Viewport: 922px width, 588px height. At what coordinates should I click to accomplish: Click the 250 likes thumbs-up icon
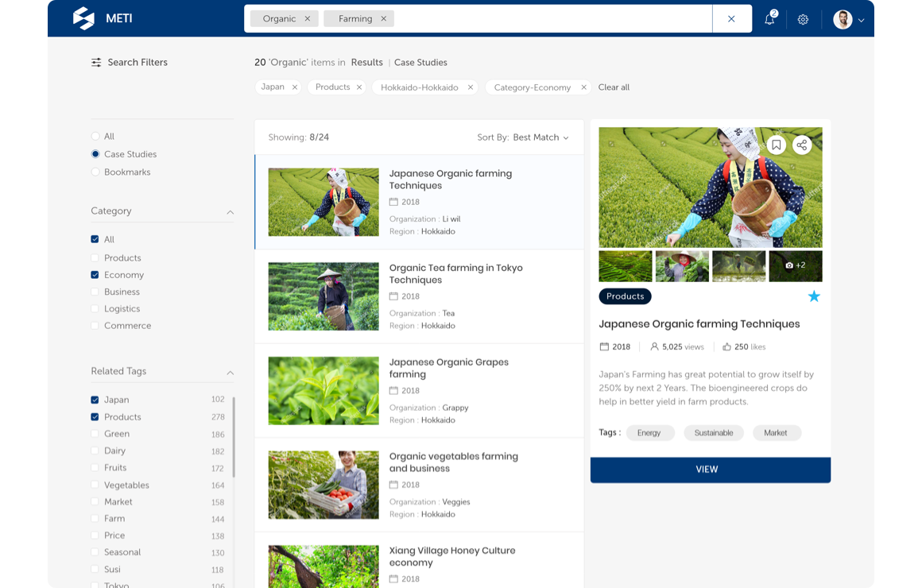(726, 347)
